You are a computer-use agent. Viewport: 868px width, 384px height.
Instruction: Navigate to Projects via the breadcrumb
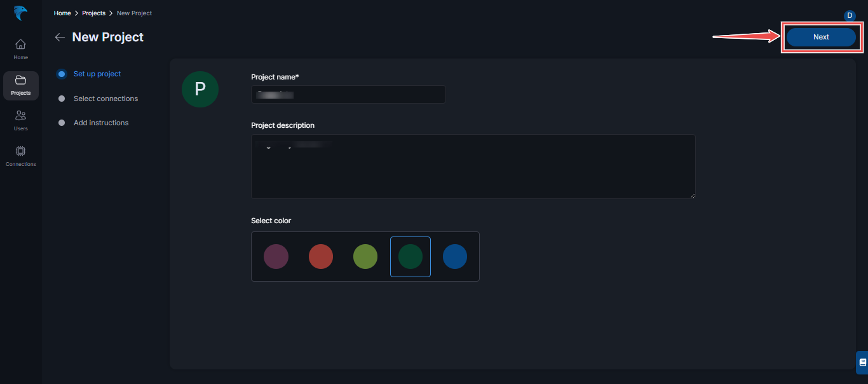tap(93, 13)
